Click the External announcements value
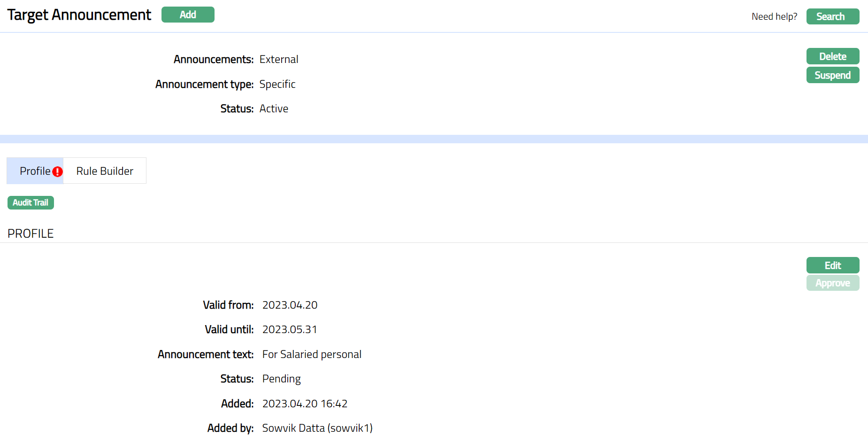 (279, 59)
